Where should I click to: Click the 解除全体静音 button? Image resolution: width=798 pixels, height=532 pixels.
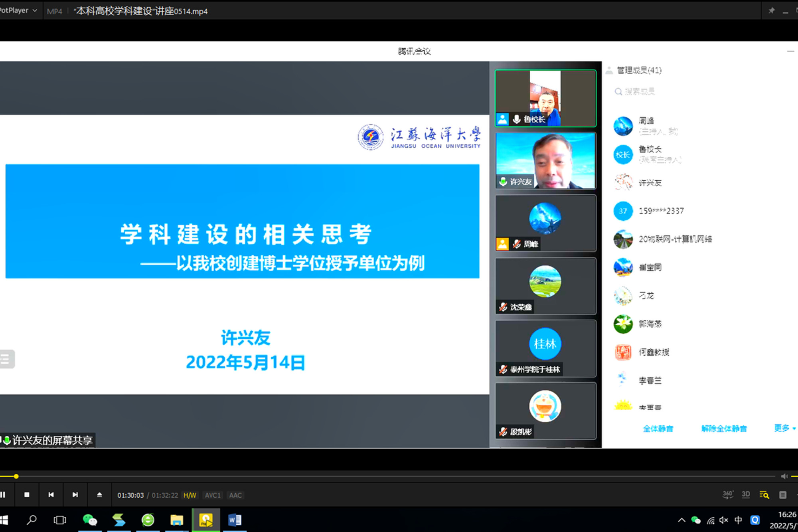point(724,429)
